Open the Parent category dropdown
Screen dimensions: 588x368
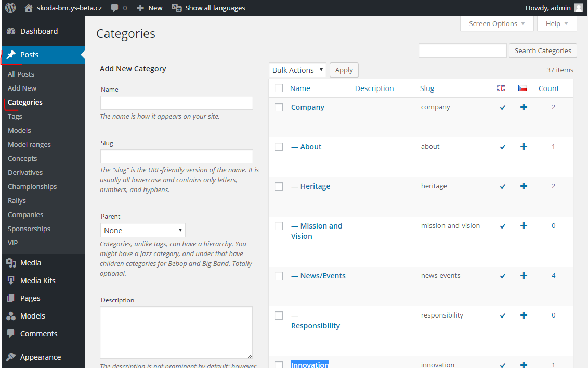(142, 230)
